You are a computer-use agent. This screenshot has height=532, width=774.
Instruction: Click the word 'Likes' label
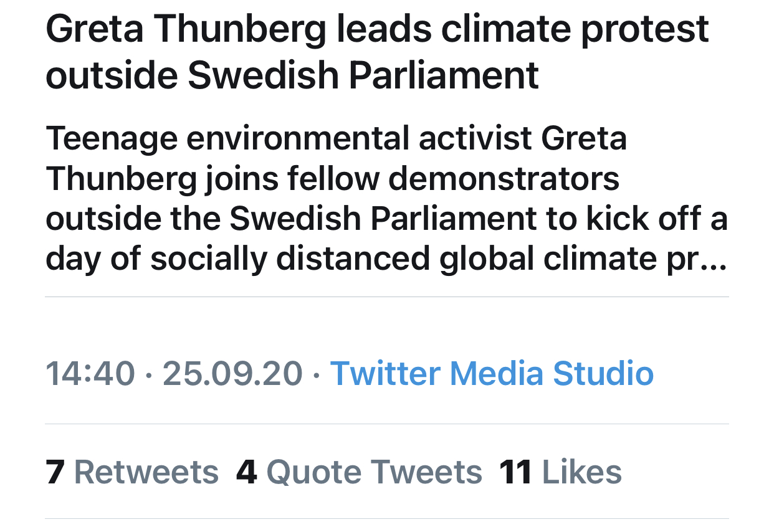click(x=581, y=472)
